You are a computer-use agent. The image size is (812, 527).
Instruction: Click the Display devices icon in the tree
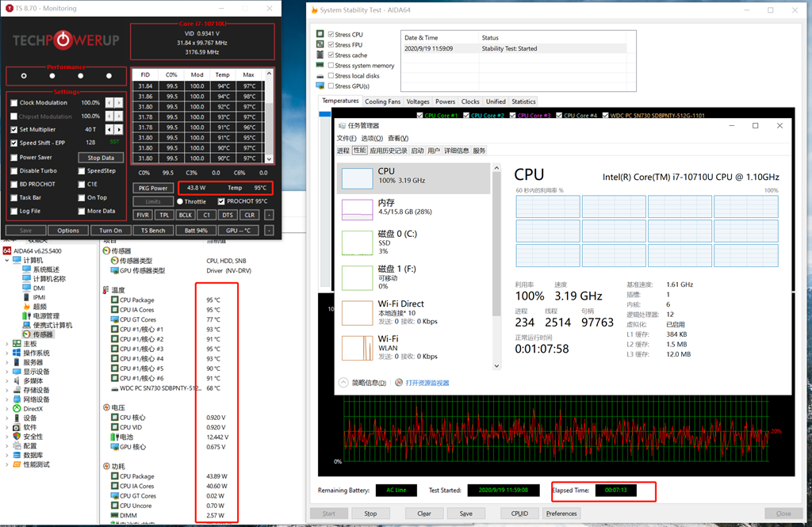point(17,372)
